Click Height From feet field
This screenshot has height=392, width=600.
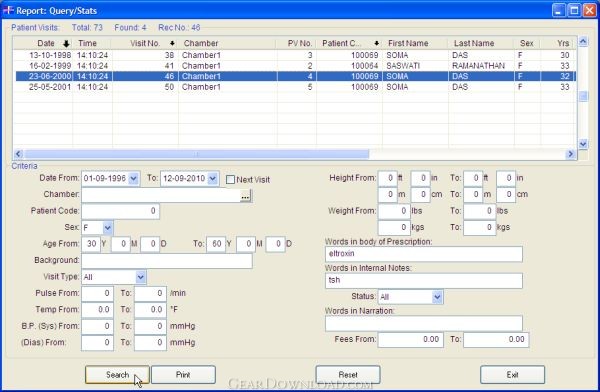pyautogui.click(x=388, y=178)
